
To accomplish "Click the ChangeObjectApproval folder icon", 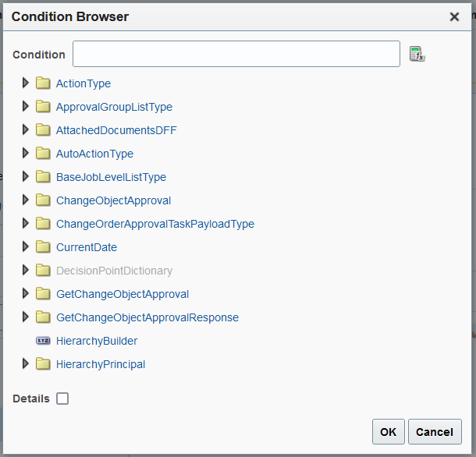I will 43,200.
